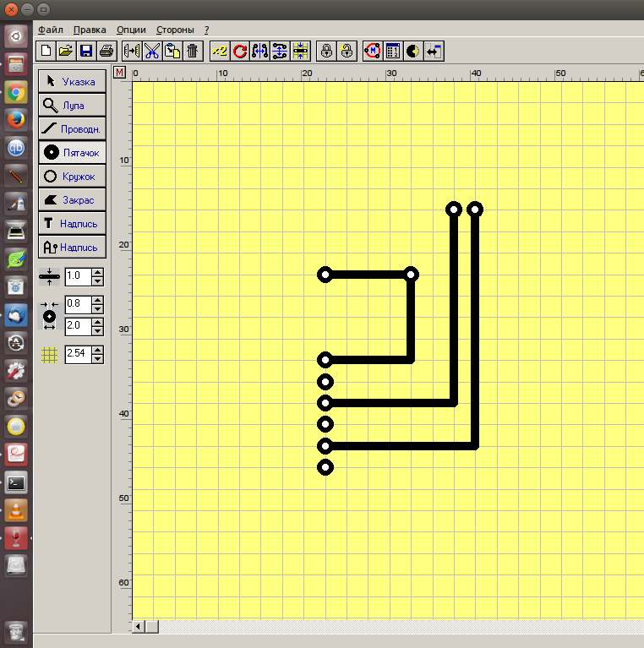Image resolution: width=644 pixels, height=648 pixels.
Task: Decrease grid step 2.54 with down arrow
Action: coord(97,359)
